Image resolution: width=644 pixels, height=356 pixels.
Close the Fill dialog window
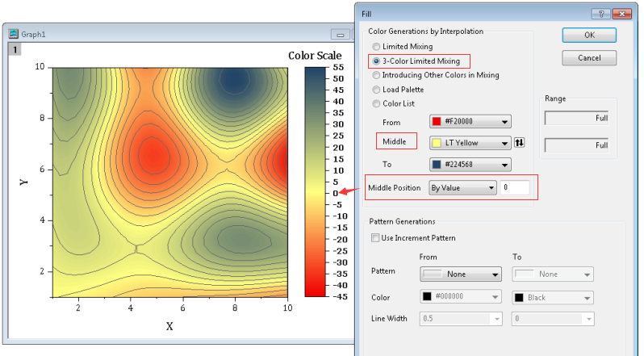click(x=623, y=14)
